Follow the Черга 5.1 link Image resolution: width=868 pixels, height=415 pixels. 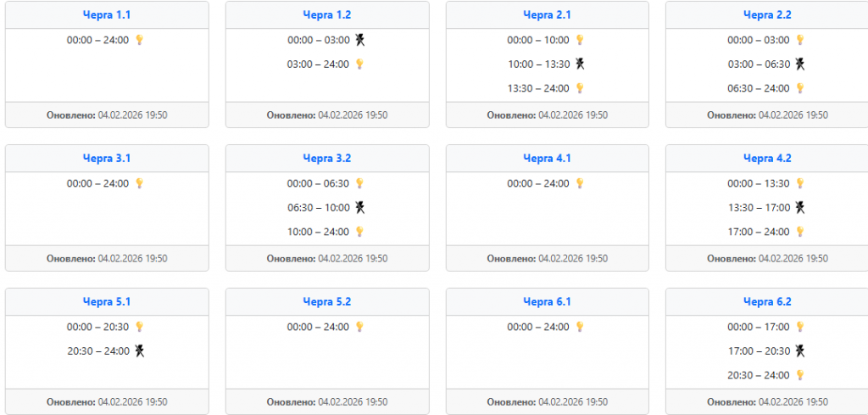click(107, 302)
